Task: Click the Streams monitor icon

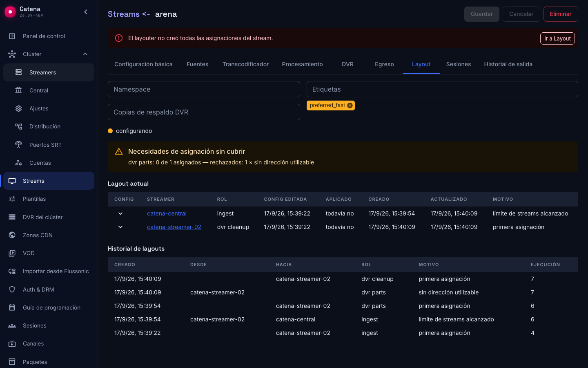Action: coord(12,181)
